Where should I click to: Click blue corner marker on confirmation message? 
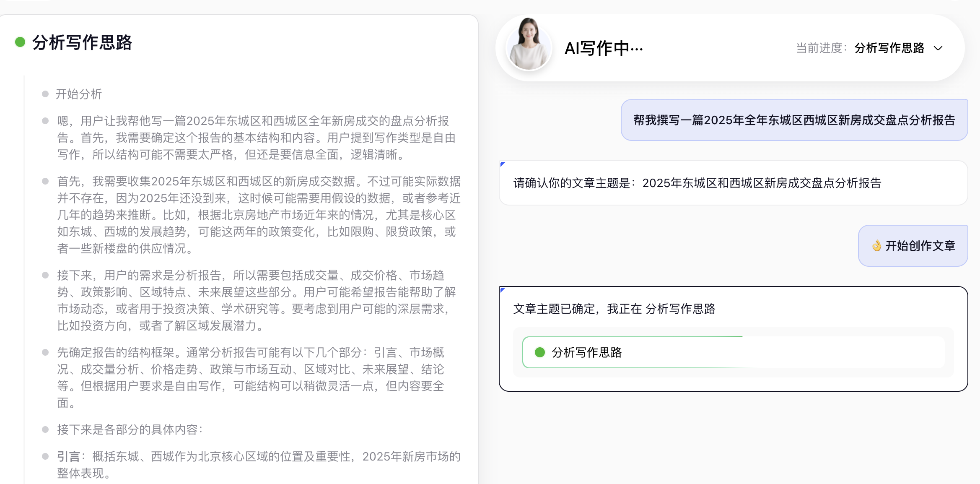tap(503, 164)
